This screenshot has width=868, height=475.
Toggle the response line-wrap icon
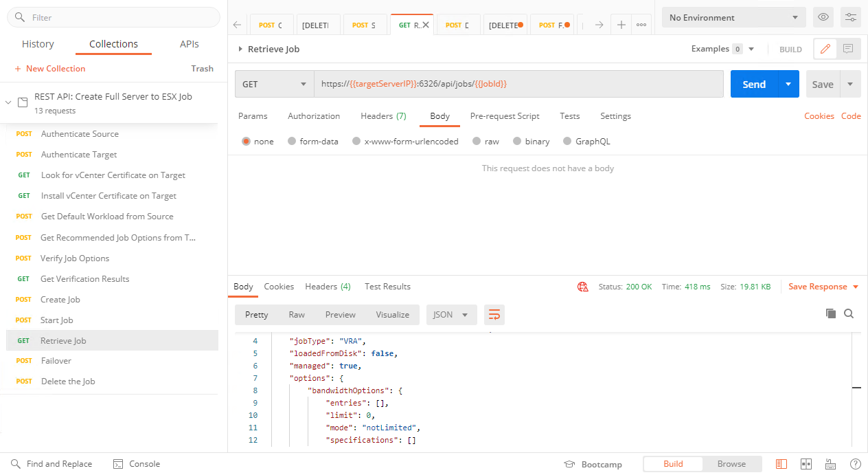tap(494, 315)
